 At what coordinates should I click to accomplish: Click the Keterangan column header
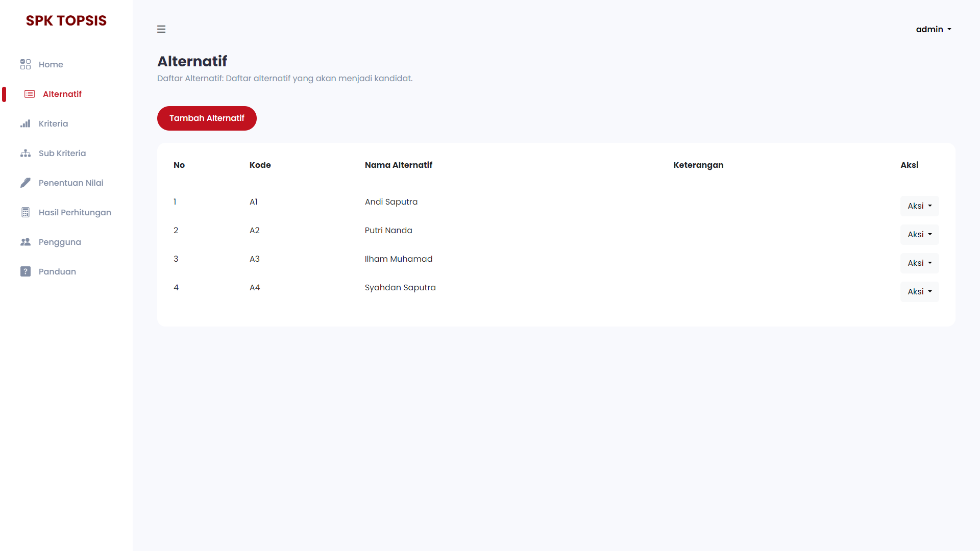click(698, 165)
